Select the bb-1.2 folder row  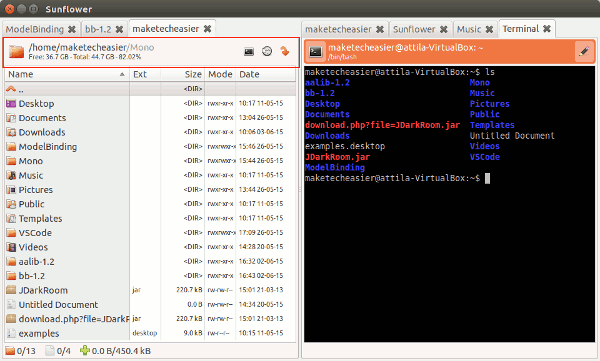[150, 276]
